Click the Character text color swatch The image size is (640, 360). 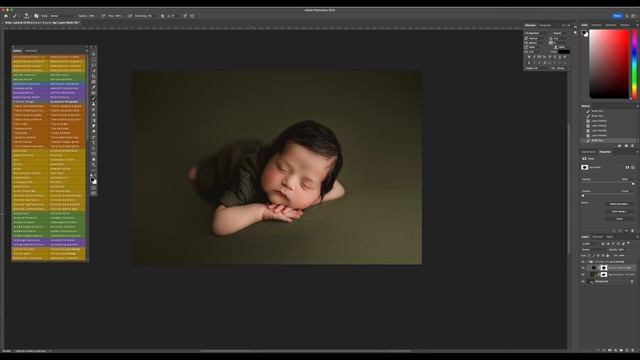[564, 52]
